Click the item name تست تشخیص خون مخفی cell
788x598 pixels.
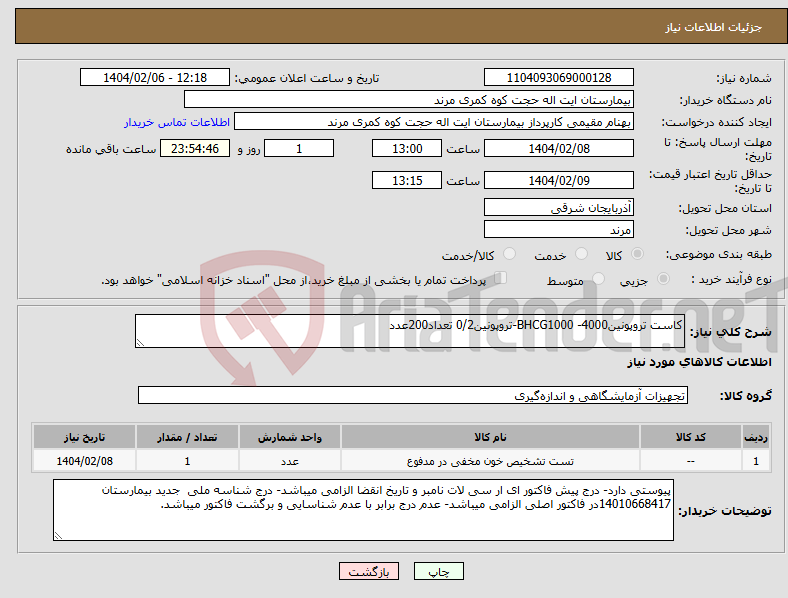pos(490,461)
